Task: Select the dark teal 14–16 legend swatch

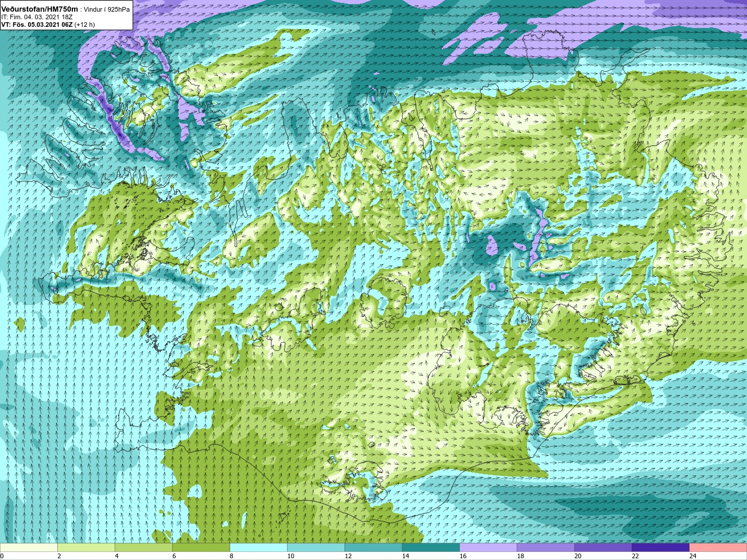Action: 431,548
